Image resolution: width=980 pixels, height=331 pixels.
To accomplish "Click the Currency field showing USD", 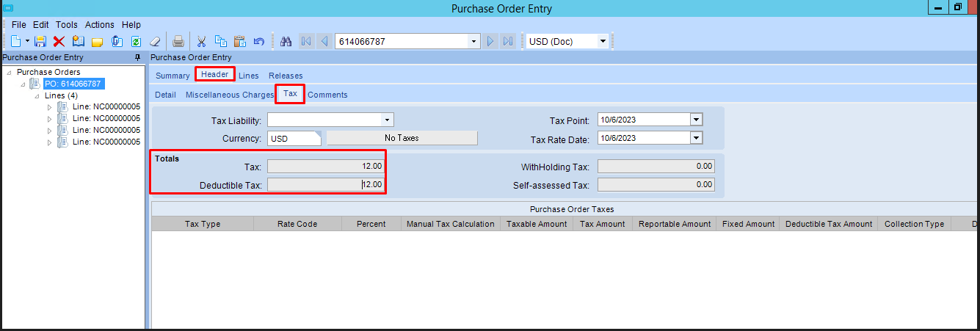I will (294, 138).
